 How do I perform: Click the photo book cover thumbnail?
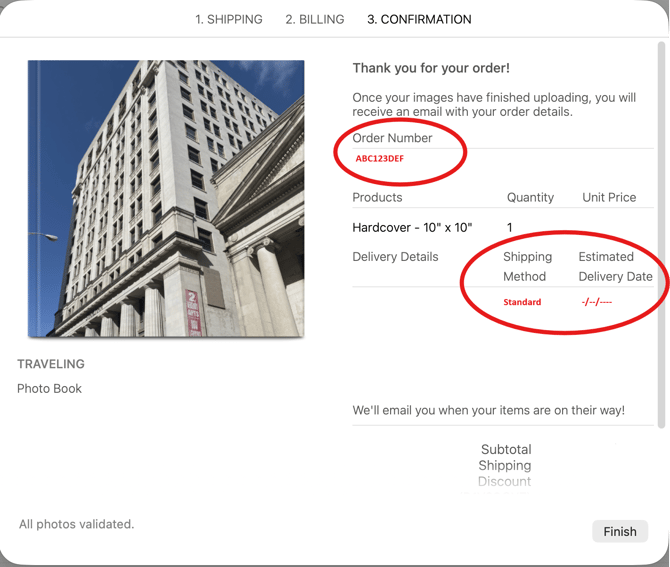pyautogui.click(x=166, y=198)
